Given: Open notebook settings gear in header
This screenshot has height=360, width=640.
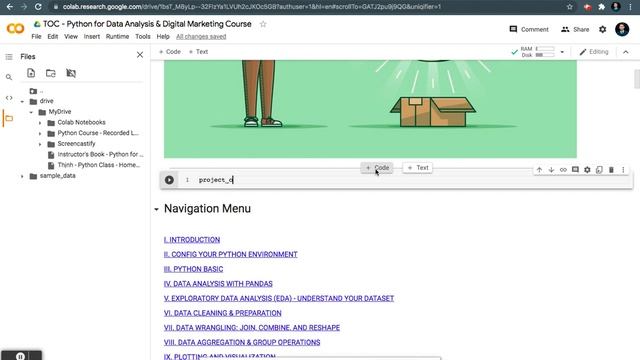Looking at the screenshot, I should tap(602, 29).
